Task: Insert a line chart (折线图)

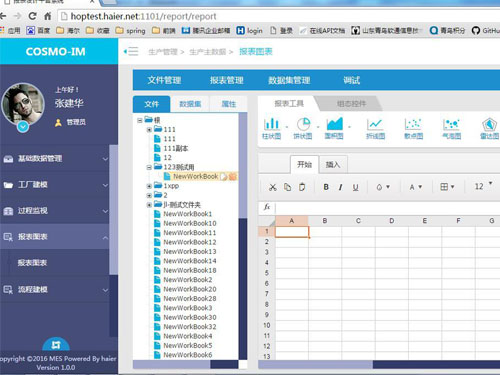Action: (376, 128)
